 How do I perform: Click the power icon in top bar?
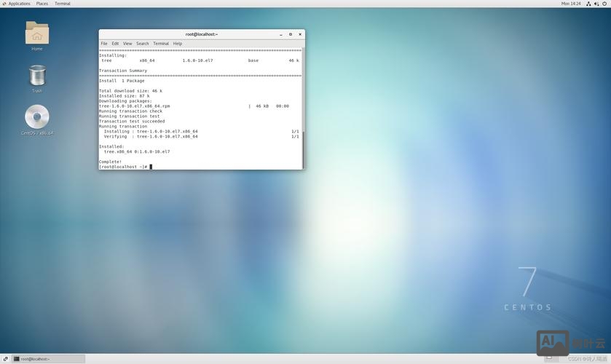(x=605, y=4)
